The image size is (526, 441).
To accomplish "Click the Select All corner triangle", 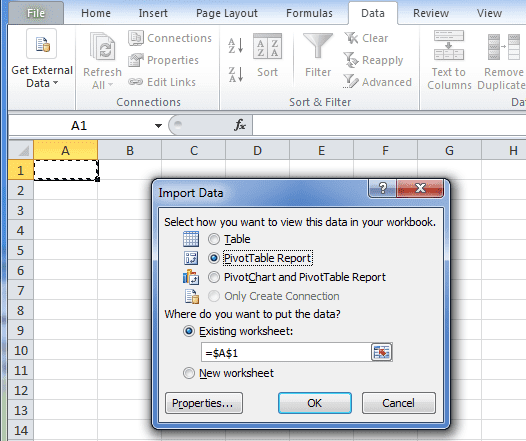I will pos(21,150).
